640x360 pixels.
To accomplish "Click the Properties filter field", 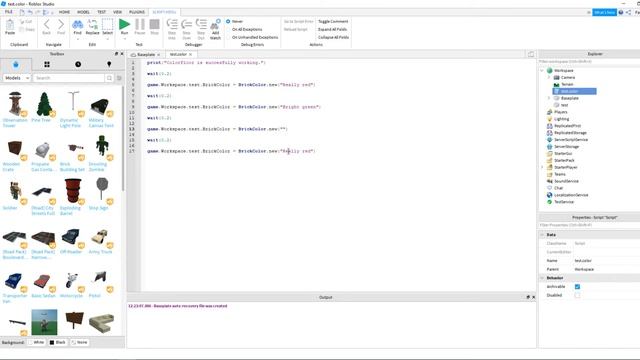I will pos(589,225).
